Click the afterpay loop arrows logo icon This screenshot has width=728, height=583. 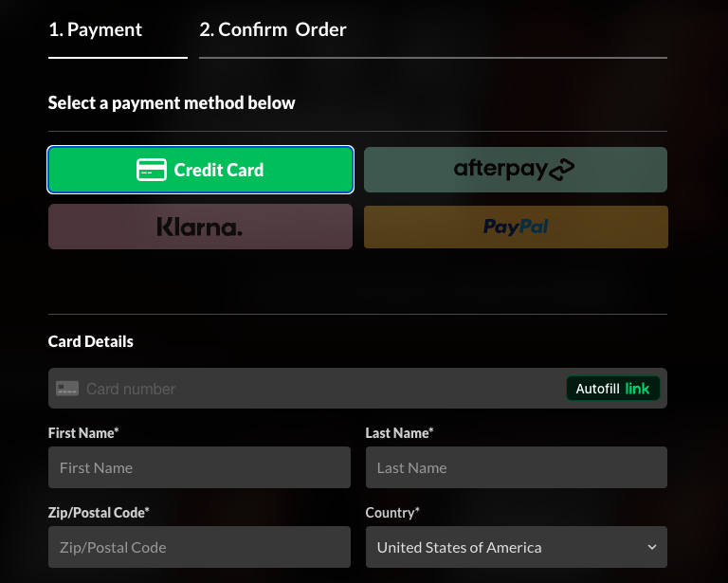click(562, 170)
